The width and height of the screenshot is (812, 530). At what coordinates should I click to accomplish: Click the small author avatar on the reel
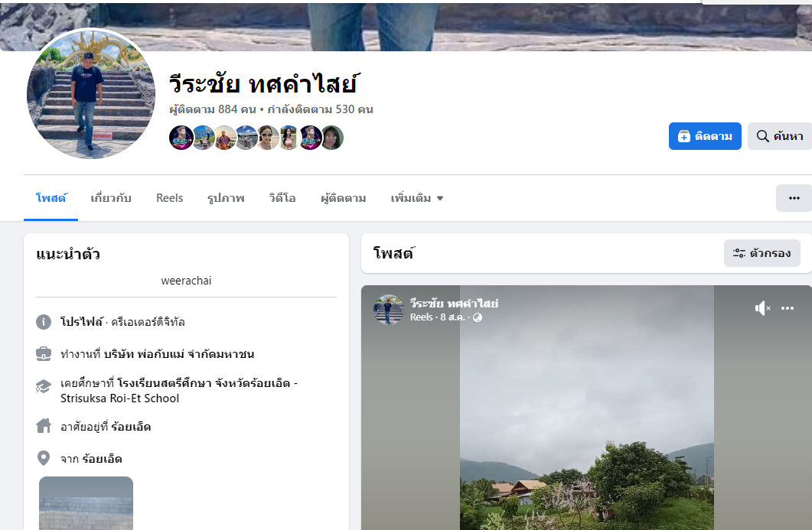[x=388, y=310]
